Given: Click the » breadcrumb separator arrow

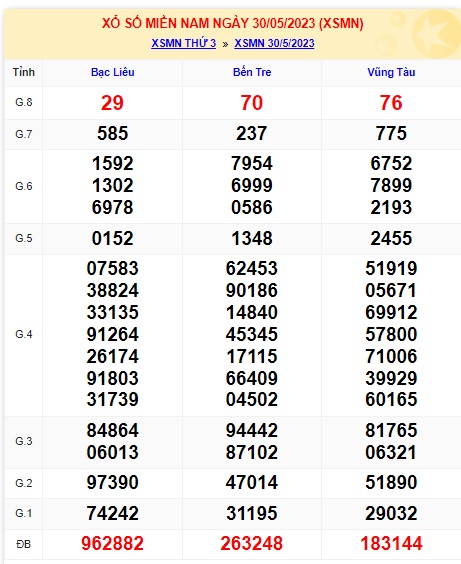Looking at the screenshot, I should point(225,44).
